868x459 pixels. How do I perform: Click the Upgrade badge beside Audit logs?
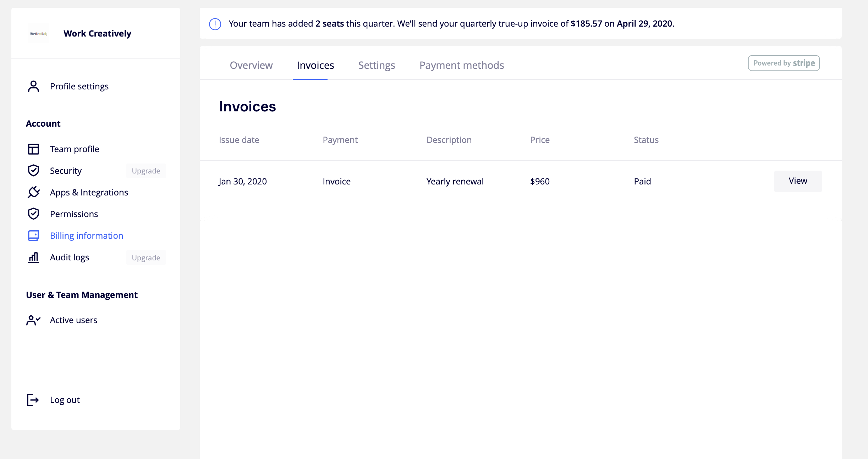(146, 258)
